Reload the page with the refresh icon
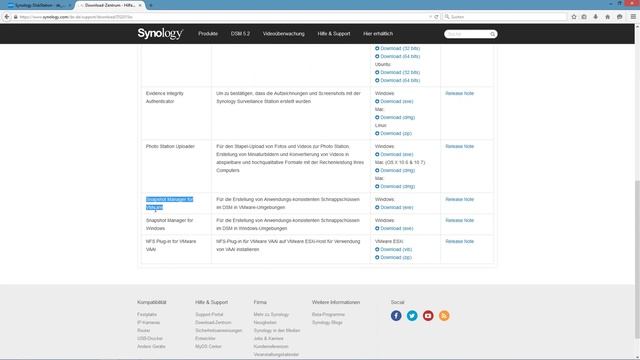The image size is (640, 360). pyautogui.click(x=436, y=17)
